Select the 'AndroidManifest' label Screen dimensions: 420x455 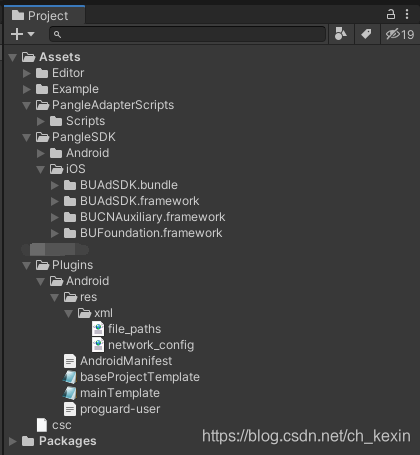pos(126,361)
